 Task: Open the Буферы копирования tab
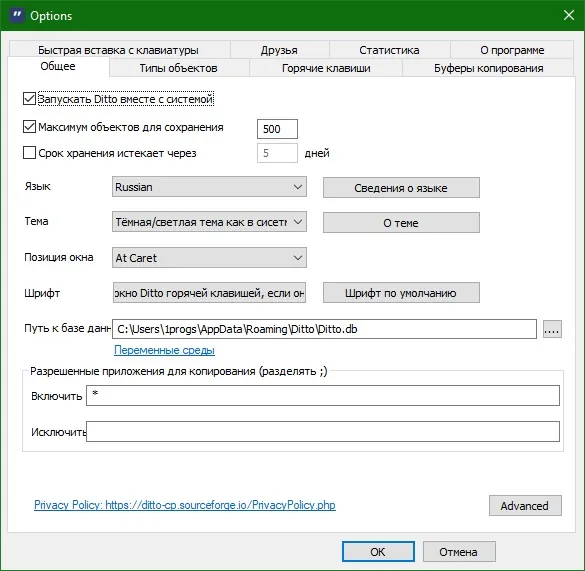488,68
